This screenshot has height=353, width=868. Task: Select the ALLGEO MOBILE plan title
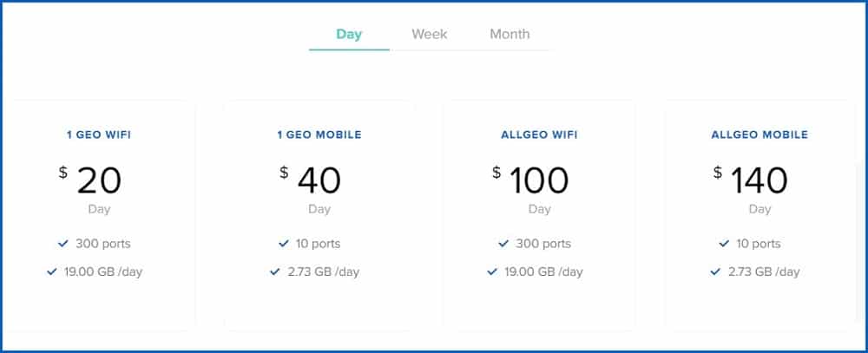coord(759,135)
